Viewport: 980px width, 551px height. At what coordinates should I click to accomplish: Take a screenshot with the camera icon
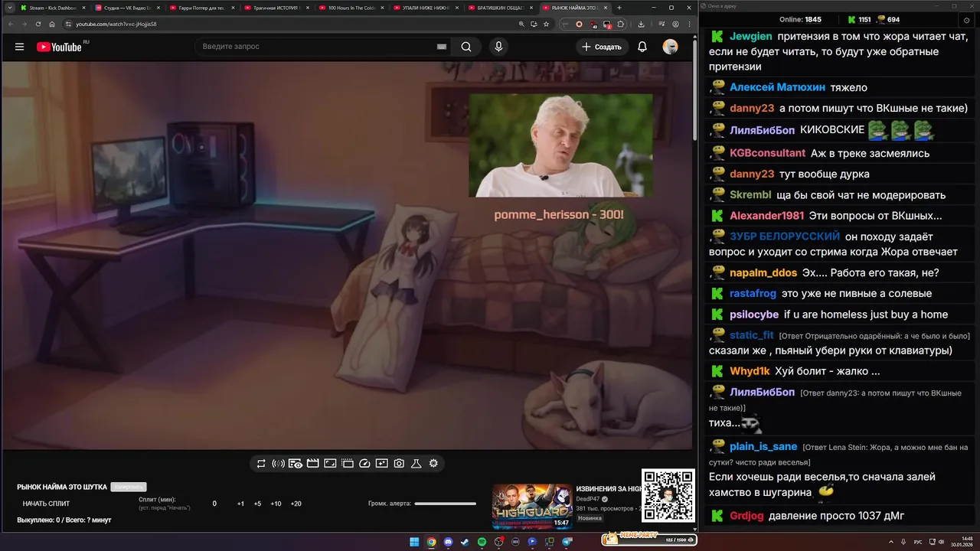[399, 463]
